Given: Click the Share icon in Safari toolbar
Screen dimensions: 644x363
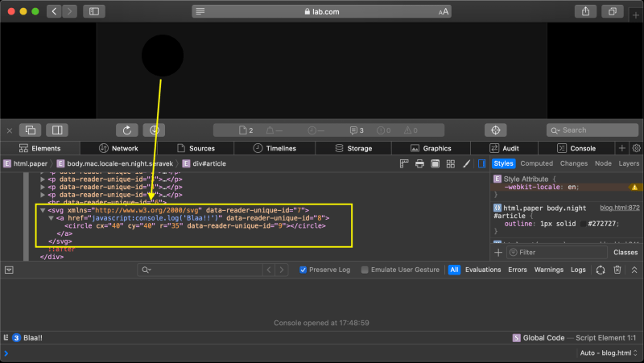Looking at the screenshot, I should point(585,11).
